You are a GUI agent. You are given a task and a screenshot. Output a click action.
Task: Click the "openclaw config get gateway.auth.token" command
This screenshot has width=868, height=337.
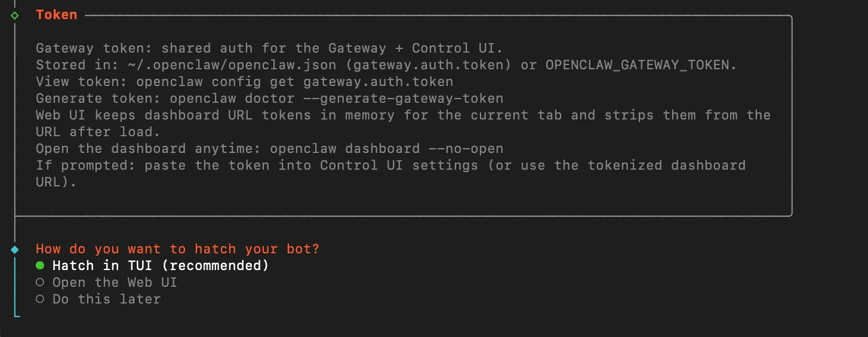294,81
